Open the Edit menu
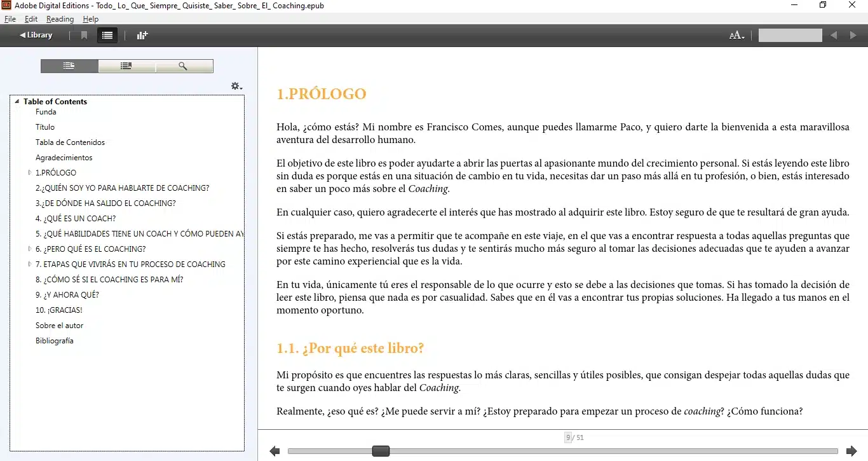The height and width of the screenshot is (461, 868). pos(31,19)
